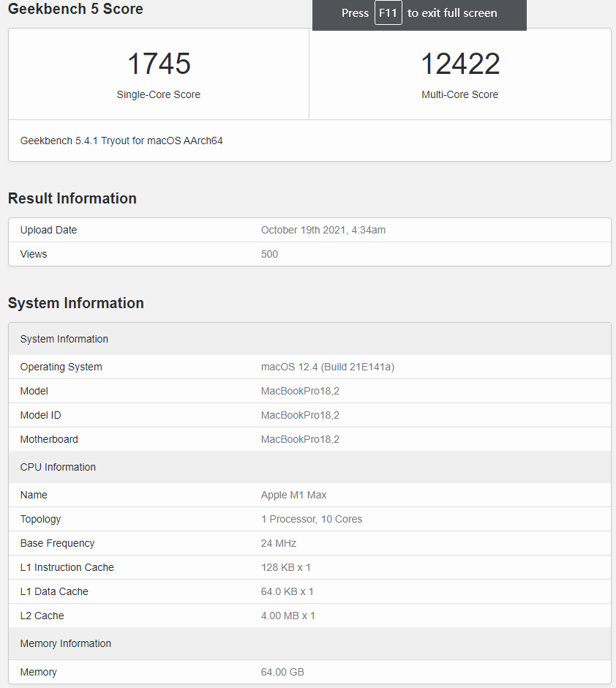
Task: Click the 'Result Information' heading
Action: [72, 198]
